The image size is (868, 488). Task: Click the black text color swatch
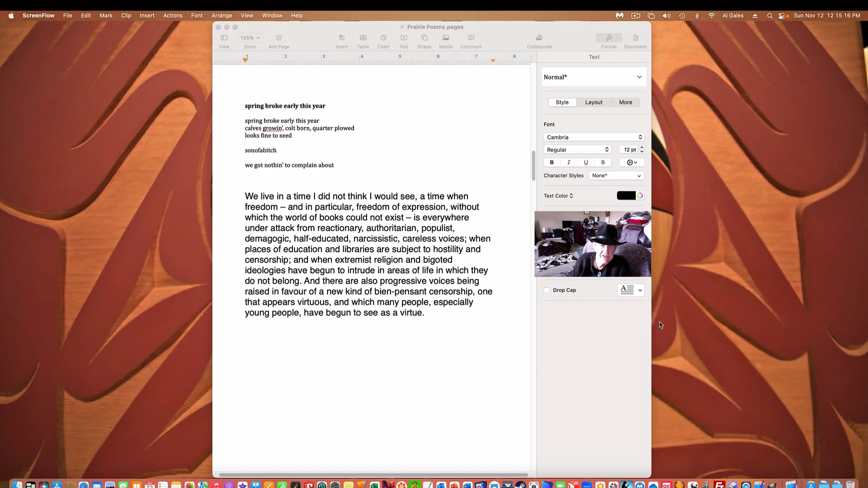coord(626,196)
